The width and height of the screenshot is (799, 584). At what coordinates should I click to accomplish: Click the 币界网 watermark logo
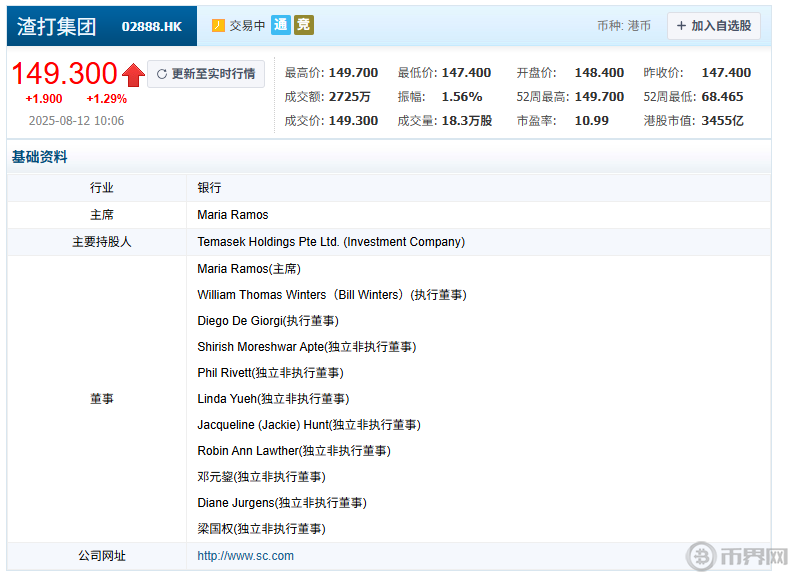point(738,557)
